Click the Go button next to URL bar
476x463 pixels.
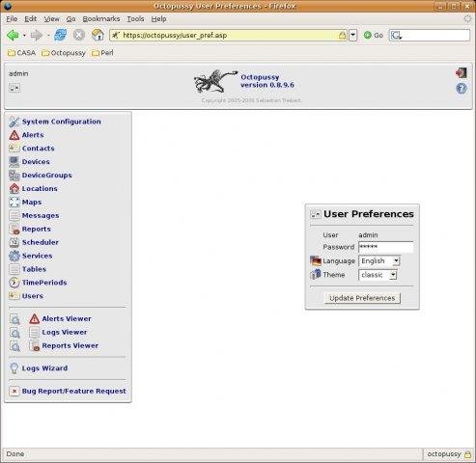374,36
